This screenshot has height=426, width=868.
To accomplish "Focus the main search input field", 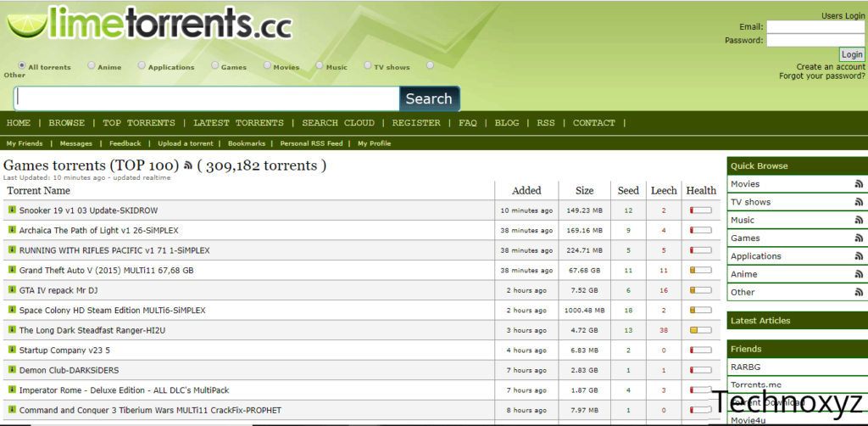I will click(x=207, y=98).
